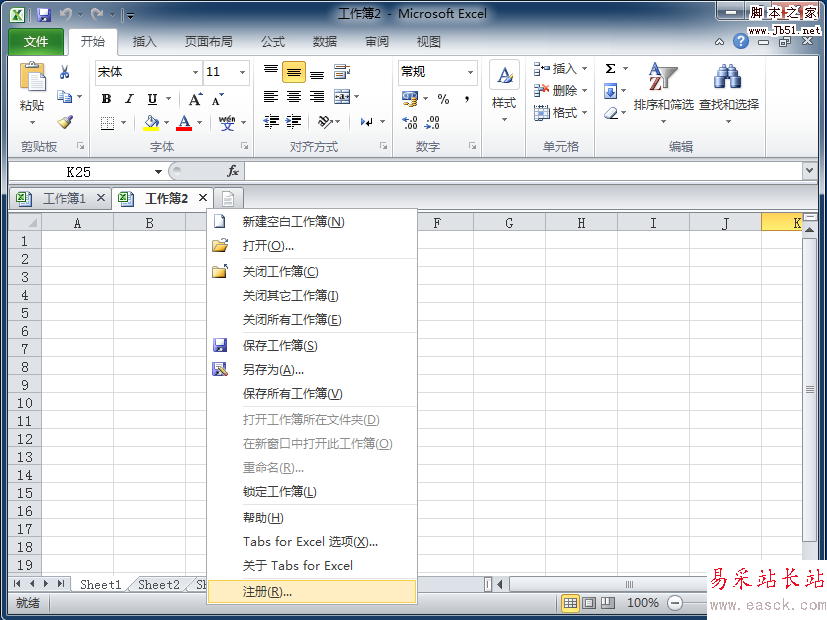This screenshot has width=827, height=620.
Task: Select the Format Painter brush
Action: 64,122
